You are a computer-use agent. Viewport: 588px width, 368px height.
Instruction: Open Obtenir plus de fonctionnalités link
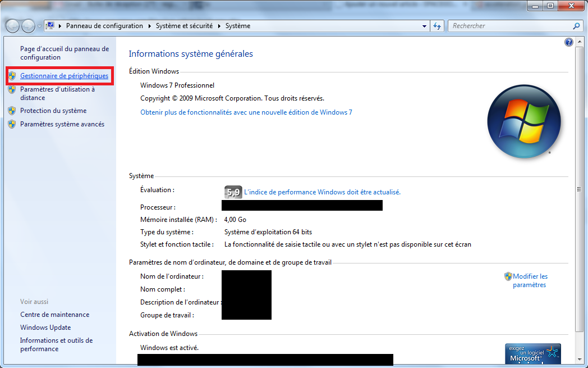[x=246, y=112]
